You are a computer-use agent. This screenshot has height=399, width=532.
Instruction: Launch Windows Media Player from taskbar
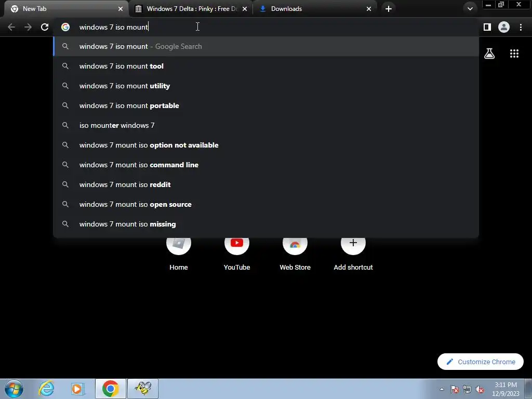pos(78,389)
